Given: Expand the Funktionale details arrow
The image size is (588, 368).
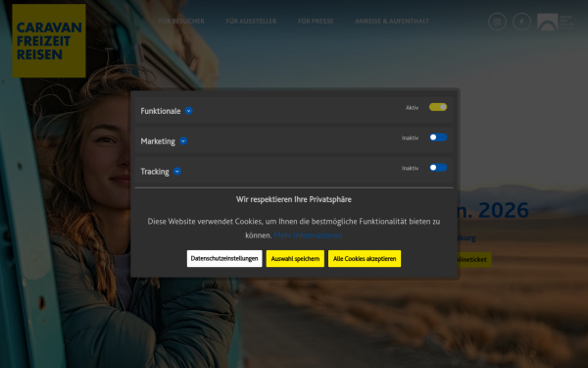Looking at the screenshot, I should click(188, 111).
